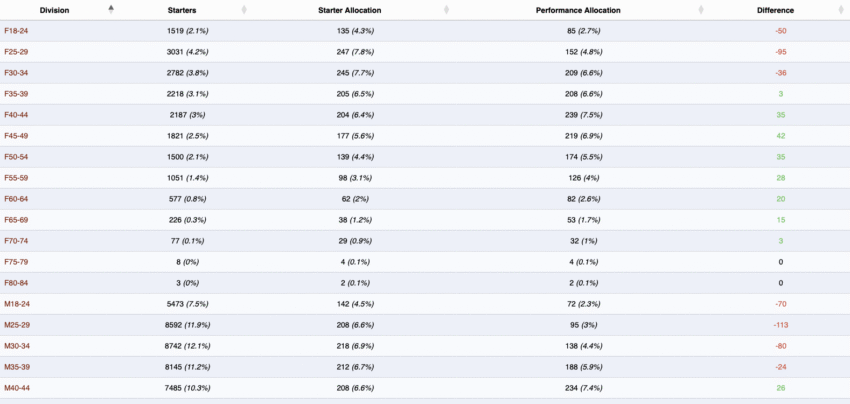Click the Performance Allocation sort icon
This screenshot has width=850, height=404.
(x=700, y=10)
